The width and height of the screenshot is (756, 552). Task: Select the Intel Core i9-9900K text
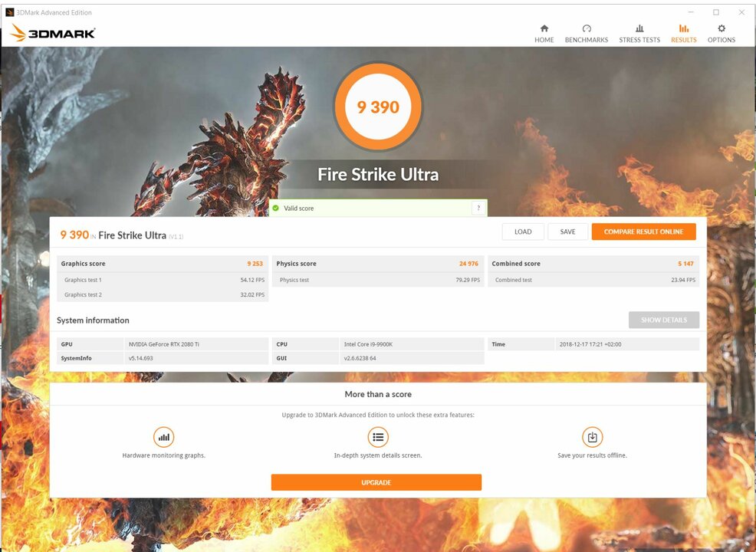click(x=368, y=344)
